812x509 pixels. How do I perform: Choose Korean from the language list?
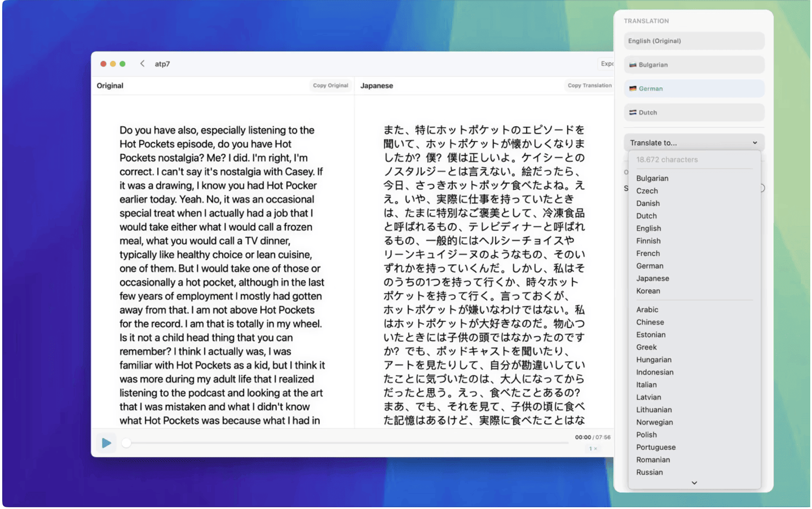[648, 291]
